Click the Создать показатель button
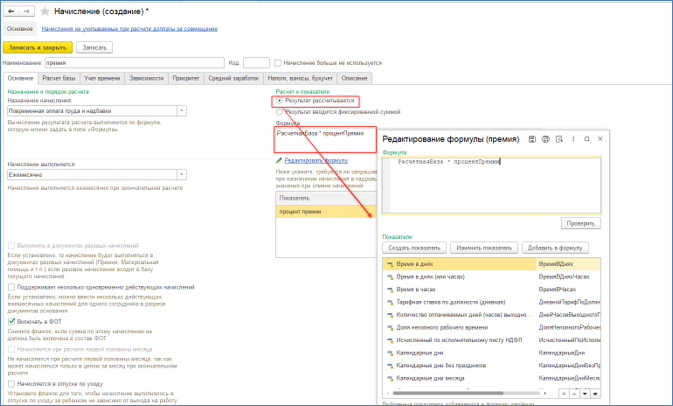673x406 pixels. pyautogui.click(x=414, y=248)
